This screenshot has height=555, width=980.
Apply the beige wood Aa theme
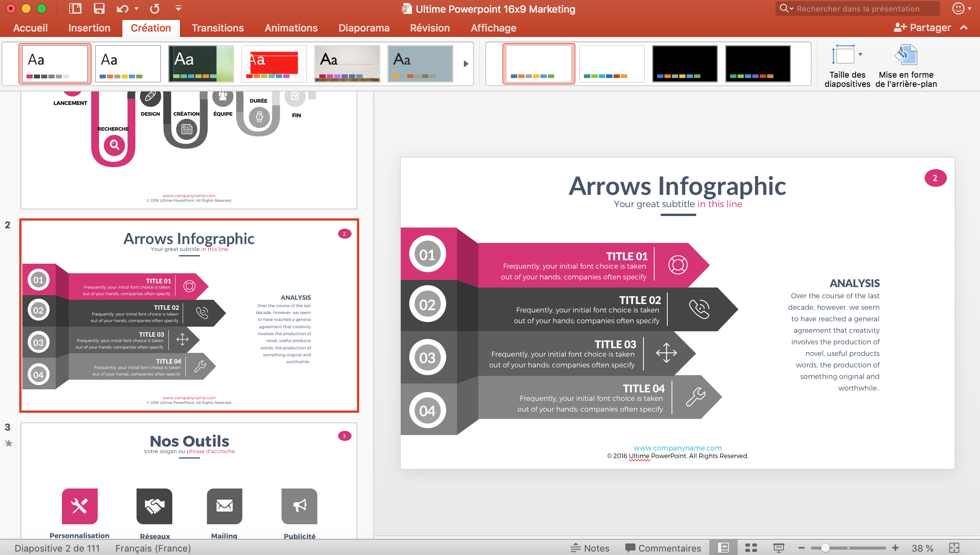[347, 63]
